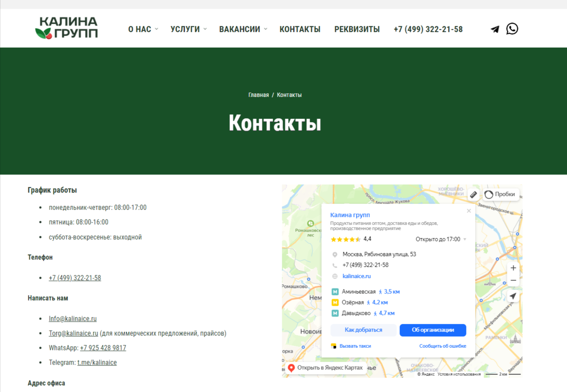Click the Info@kalinaice.ru email link

coord(73,319)
